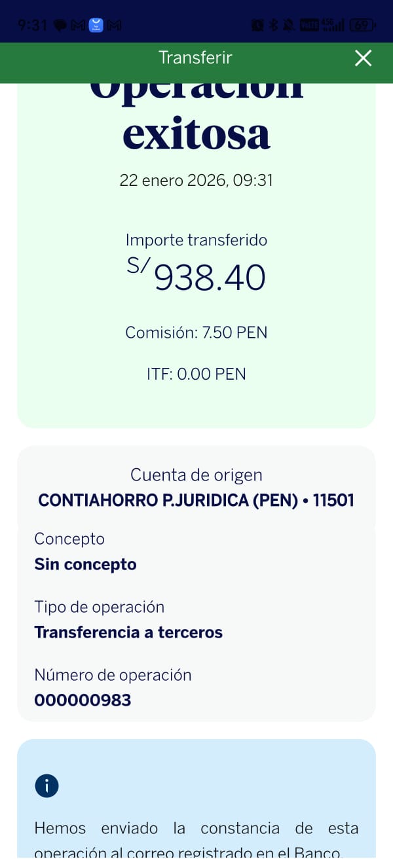Image resolution: width=393 pixels, height=868 pixels.
Task: Tap the Bluetooth status icon
Action: (274, 26)
